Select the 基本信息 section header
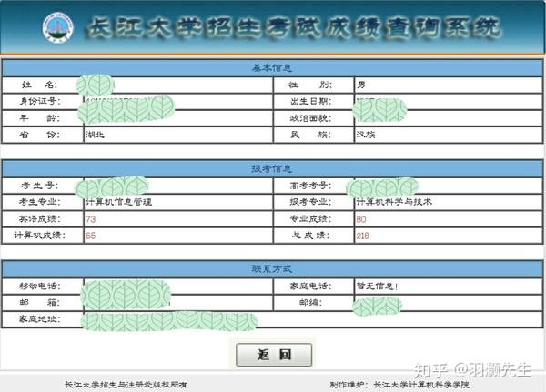The height and width of the screenshot is (392, 546). 272,68
